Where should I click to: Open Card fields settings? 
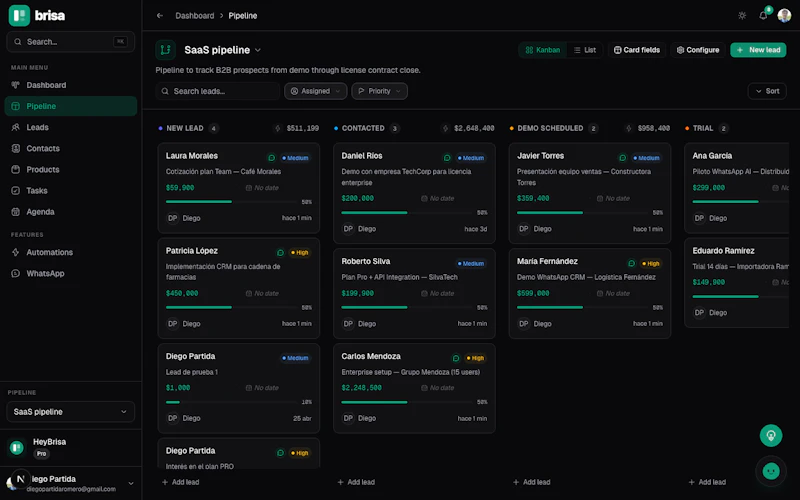pos(637,50)
